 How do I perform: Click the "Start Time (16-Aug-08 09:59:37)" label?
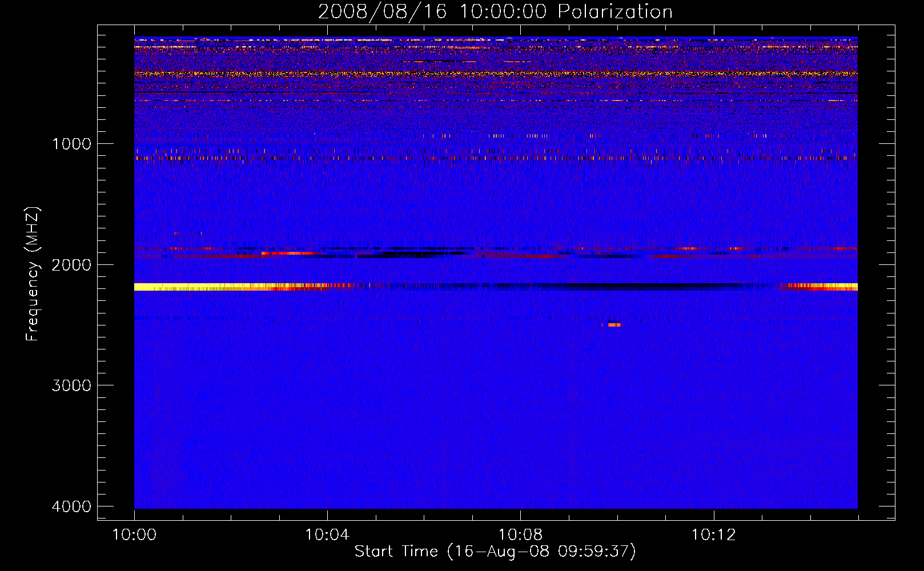coord(495,552)
